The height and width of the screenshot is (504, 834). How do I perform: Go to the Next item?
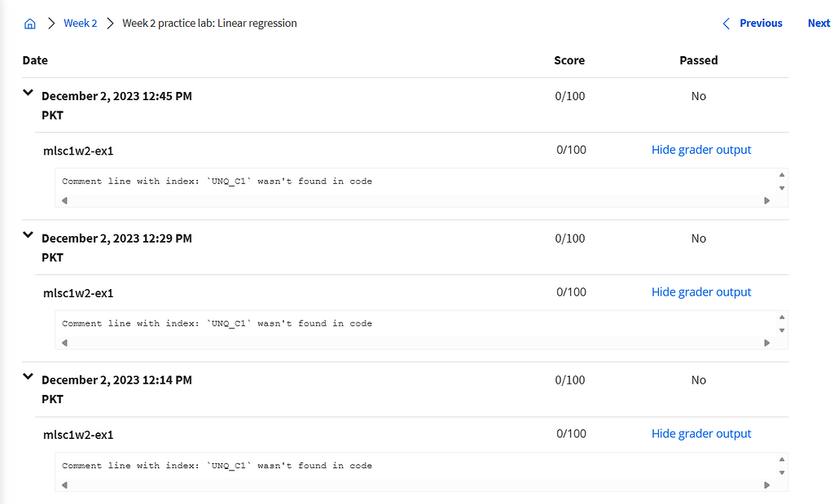point(819,24)
